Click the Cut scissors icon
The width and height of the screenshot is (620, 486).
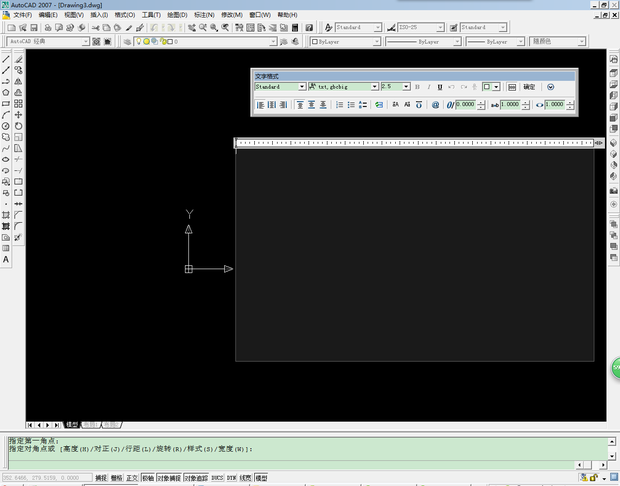point(95,28)
